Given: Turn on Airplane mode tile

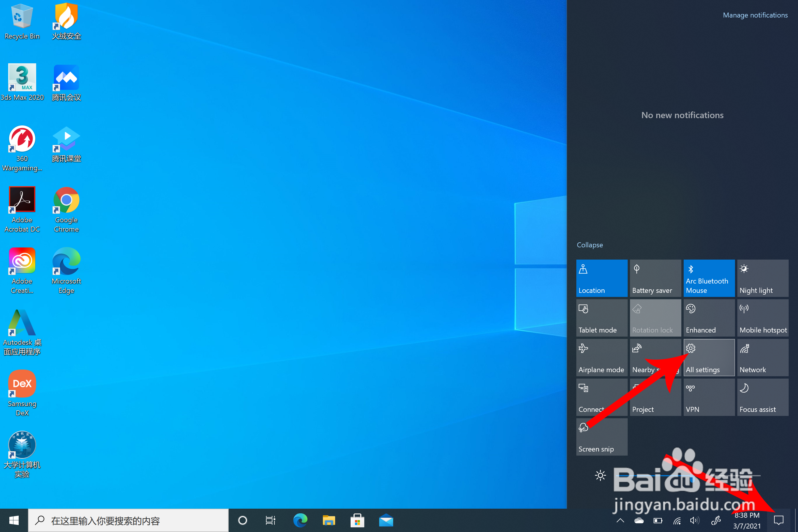Looking at the screenshot, I should click(601, 357).
